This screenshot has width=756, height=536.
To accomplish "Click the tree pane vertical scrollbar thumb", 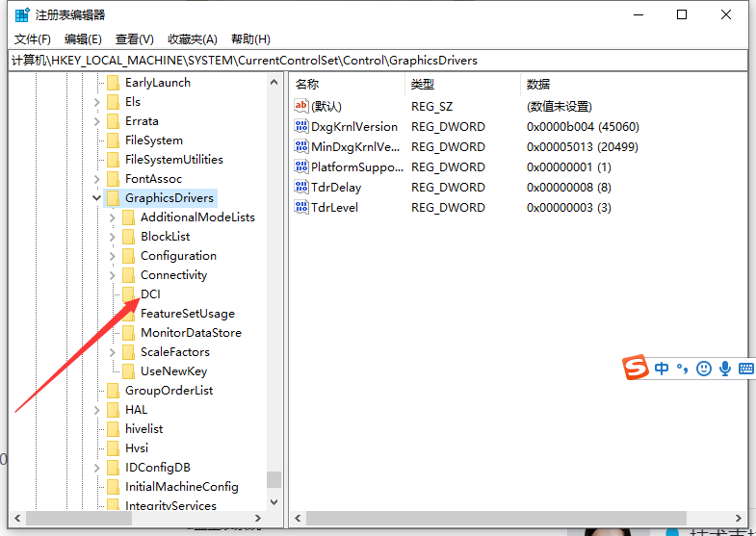I will [x=274, y=479].
